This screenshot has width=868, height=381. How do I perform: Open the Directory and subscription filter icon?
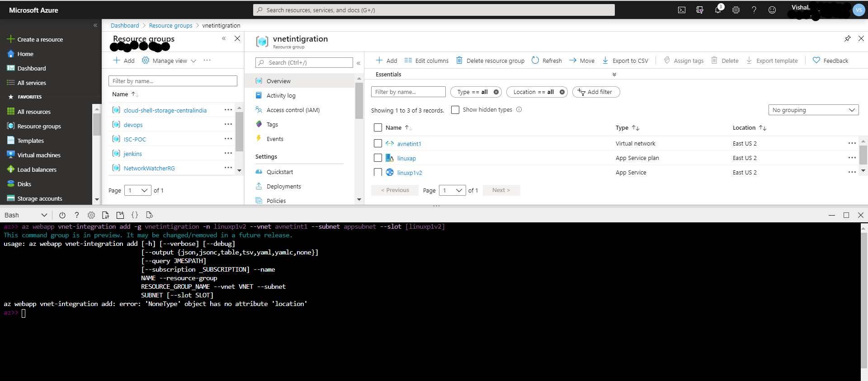pos(700,10)
